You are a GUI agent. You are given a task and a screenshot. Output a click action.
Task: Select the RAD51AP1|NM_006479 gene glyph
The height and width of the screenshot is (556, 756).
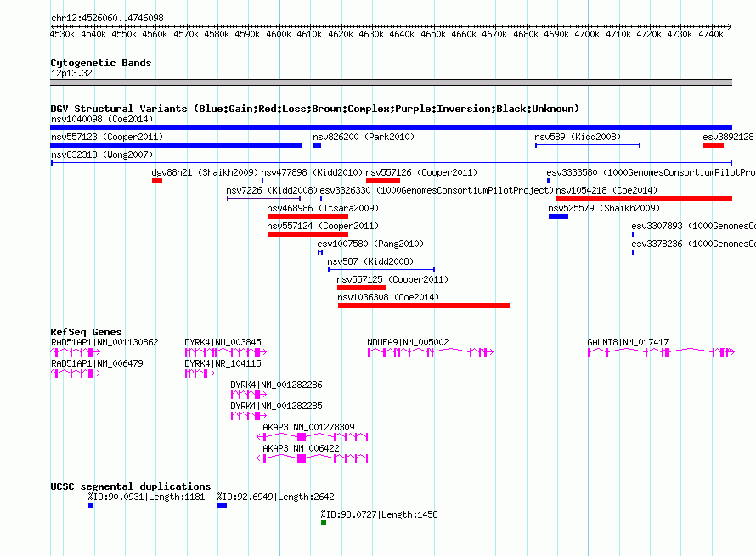(x=76, y=373)
